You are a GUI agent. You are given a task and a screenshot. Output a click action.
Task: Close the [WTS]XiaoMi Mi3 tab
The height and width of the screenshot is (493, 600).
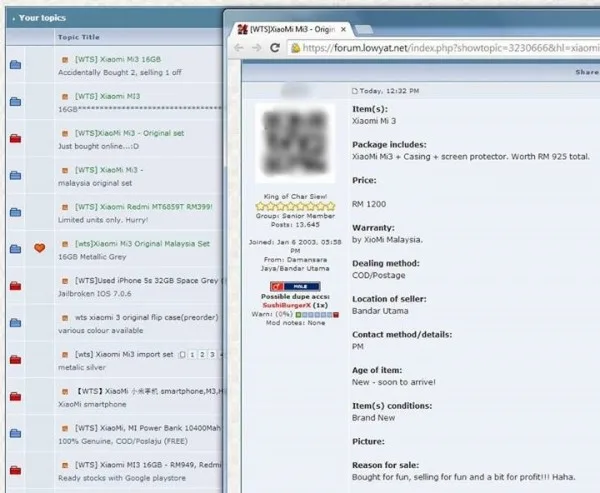click(343, 29)
